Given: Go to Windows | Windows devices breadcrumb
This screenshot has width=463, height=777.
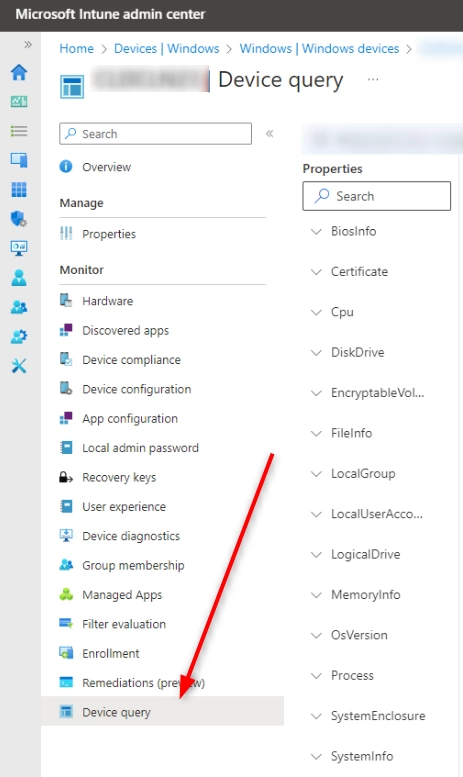Looking at the screenshot, I should point(319,49).
